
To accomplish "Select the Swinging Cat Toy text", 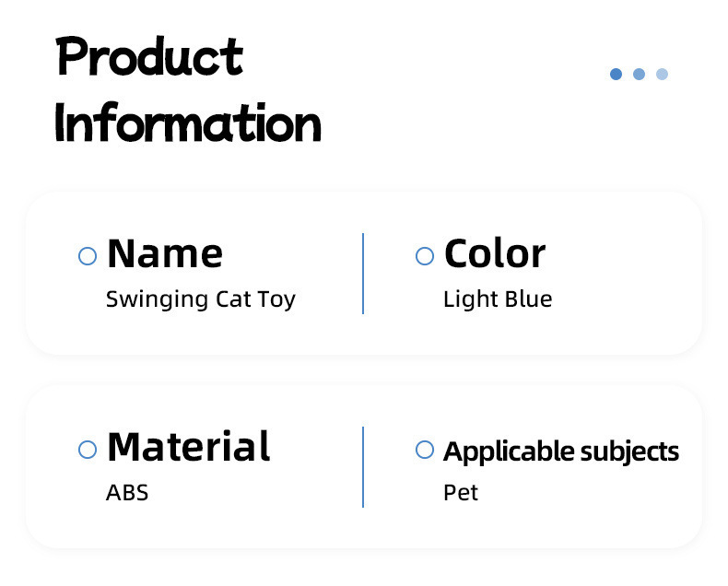I will (201, 299).
